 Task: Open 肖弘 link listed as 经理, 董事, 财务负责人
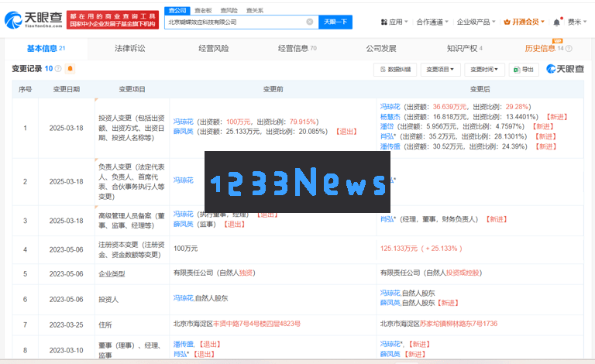388,219
